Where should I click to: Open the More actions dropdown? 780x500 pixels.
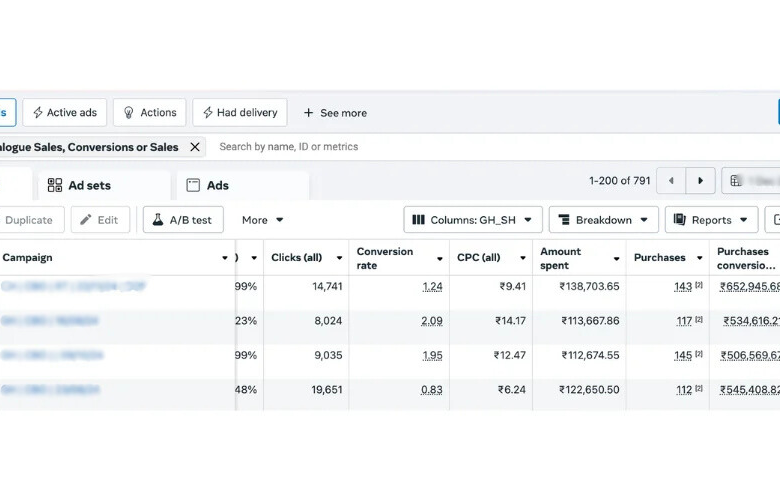click(263, 220)
